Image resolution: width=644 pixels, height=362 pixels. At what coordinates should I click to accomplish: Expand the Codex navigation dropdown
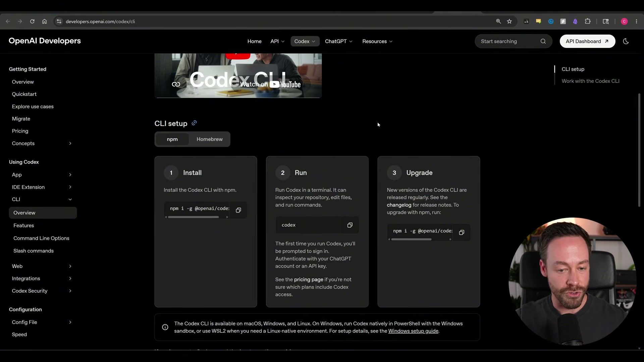pos(305,41)
